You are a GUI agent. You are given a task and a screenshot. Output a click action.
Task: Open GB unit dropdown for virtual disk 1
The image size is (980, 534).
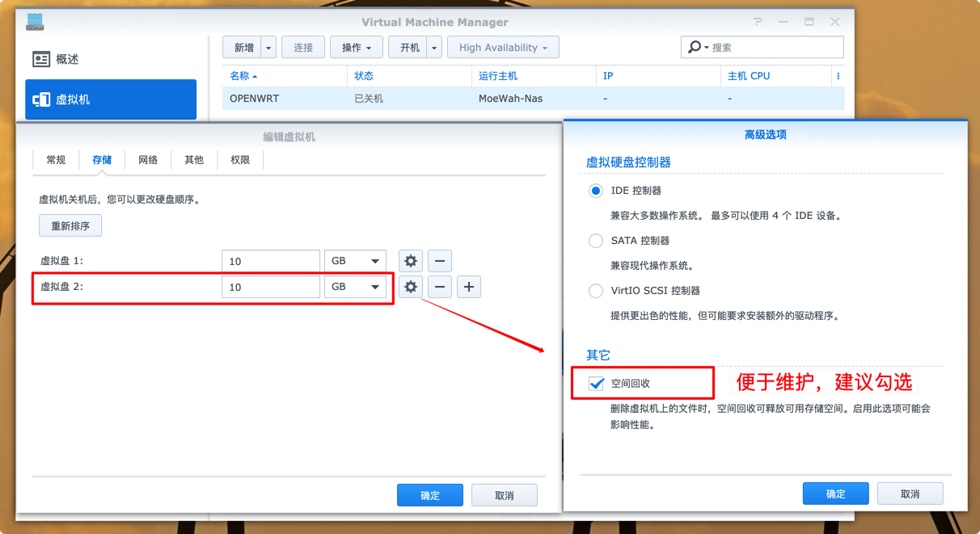pyautogui.click(x=355, y=261)
